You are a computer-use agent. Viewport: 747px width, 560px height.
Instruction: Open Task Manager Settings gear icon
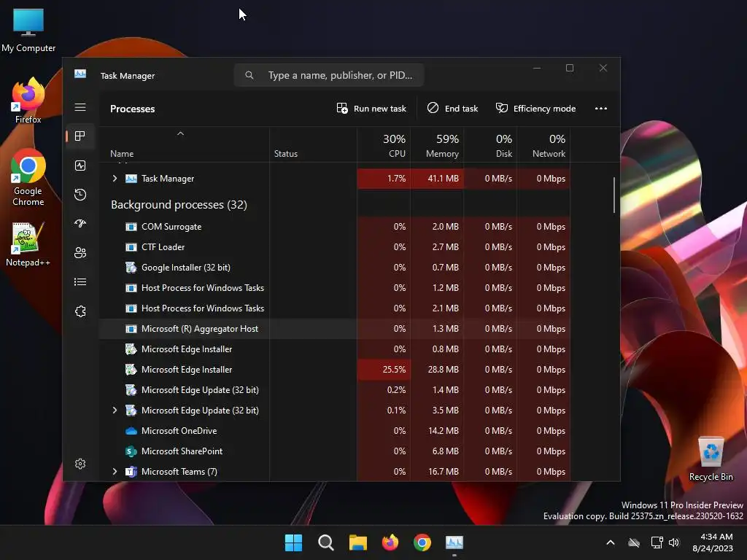click(x=80, y=463)
